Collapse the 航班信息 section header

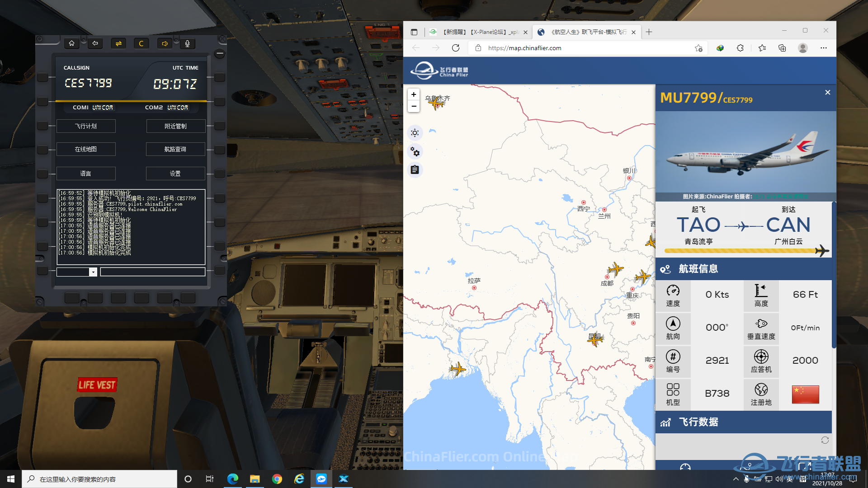pyautogui.click(x=744, y=269)
